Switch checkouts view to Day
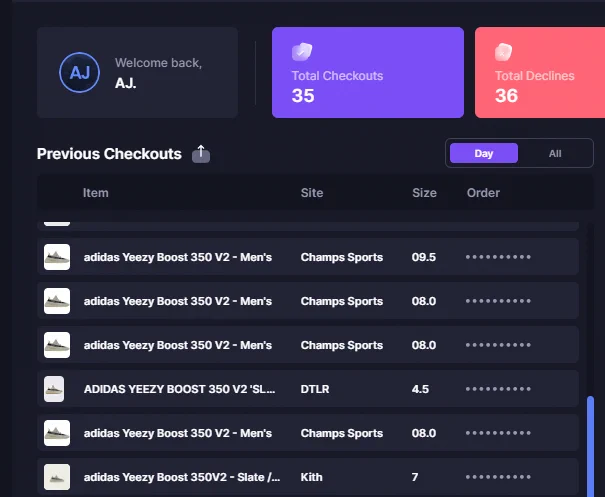 coord(484,153)
